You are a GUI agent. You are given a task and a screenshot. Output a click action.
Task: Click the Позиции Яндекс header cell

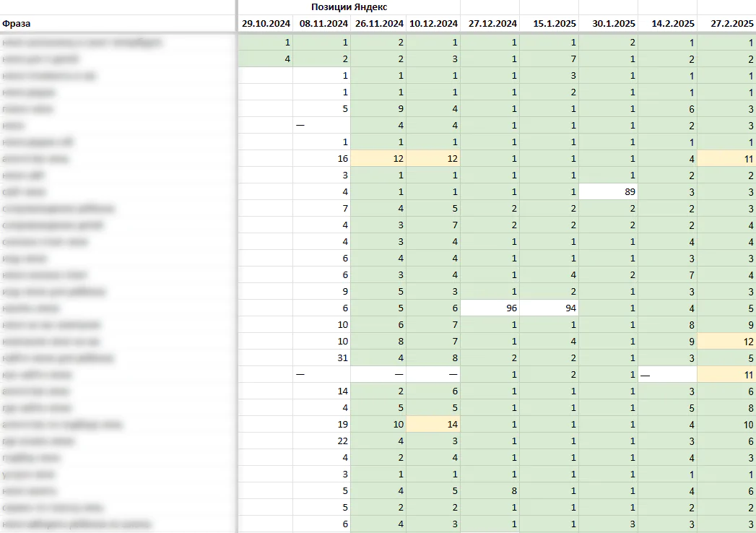(x=349, y=6)
